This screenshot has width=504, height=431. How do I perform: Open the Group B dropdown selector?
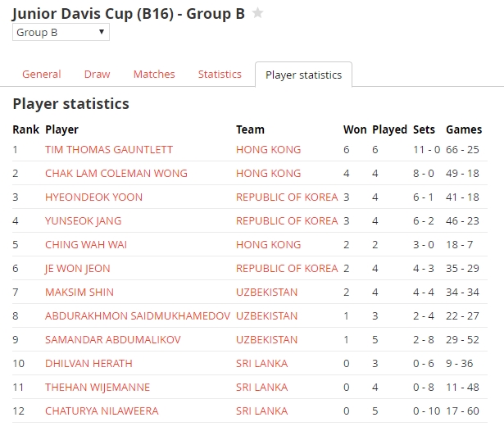click(61, 33)
